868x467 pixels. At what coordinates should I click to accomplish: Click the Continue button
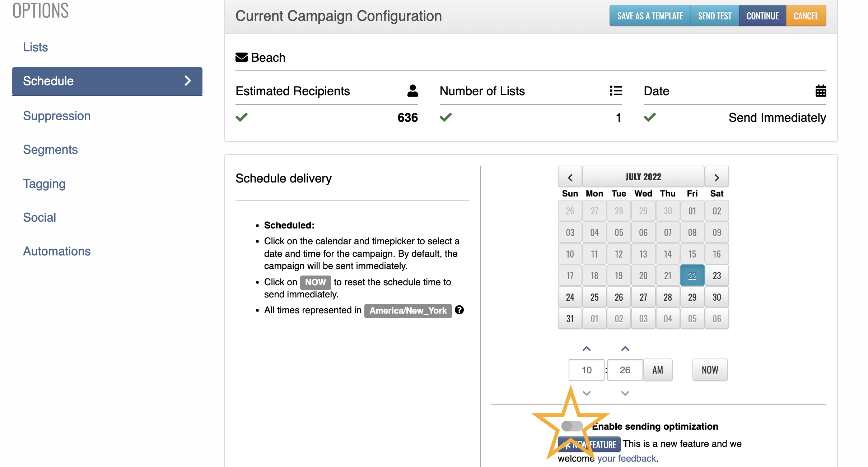762,16
